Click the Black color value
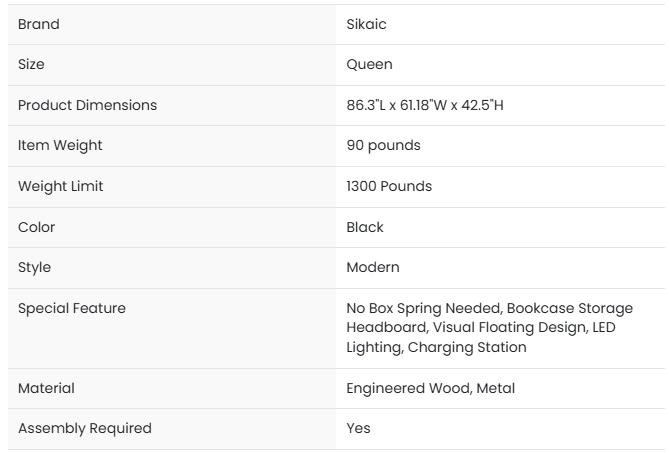The width and height of the screenshot is (669, 453). coord(365,227)
